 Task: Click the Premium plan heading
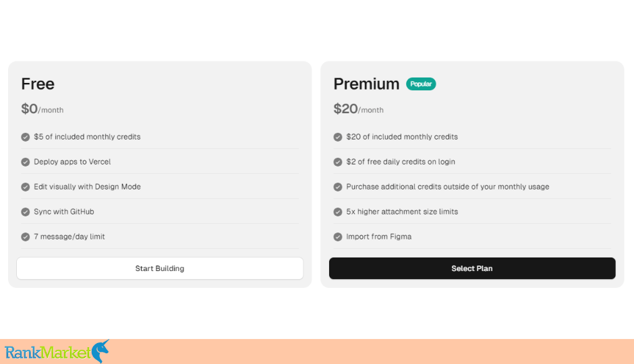[x=366, y=84]
